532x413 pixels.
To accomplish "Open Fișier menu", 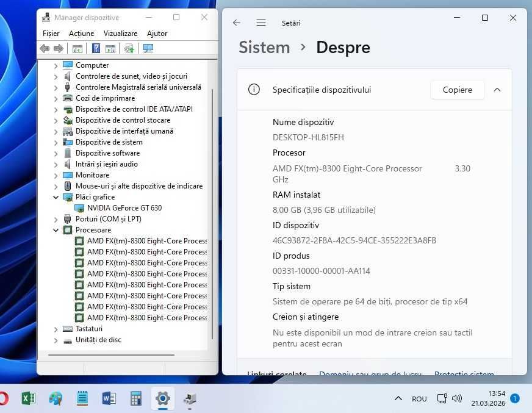I will tap(51, 34).
